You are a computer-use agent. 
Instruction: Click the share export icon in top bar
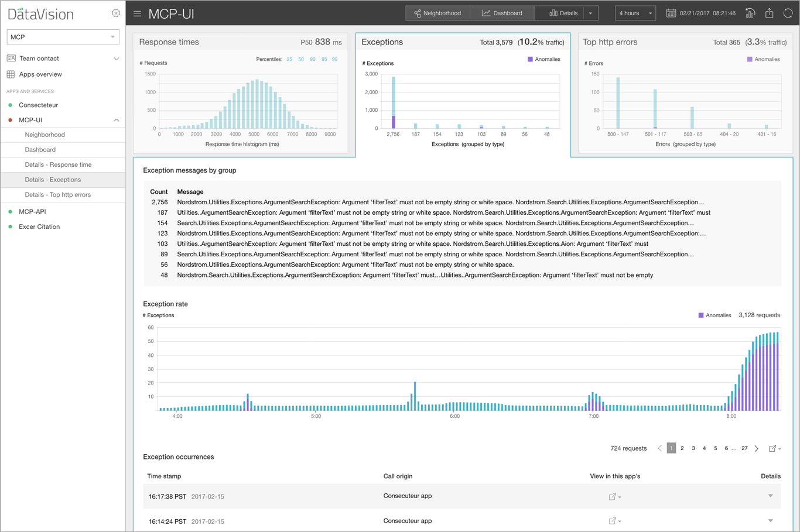pyautogui.click(x=770, y=13)
